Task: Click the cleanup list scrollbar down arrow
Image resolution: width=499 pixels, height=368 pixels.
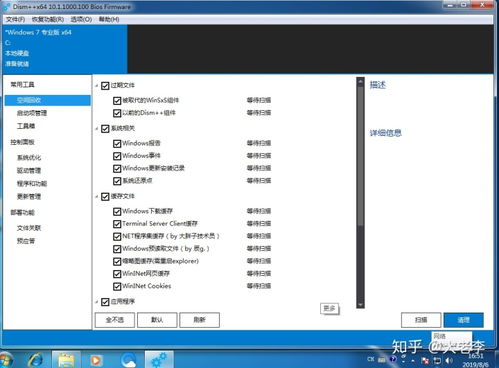Action: click(360, 305)
